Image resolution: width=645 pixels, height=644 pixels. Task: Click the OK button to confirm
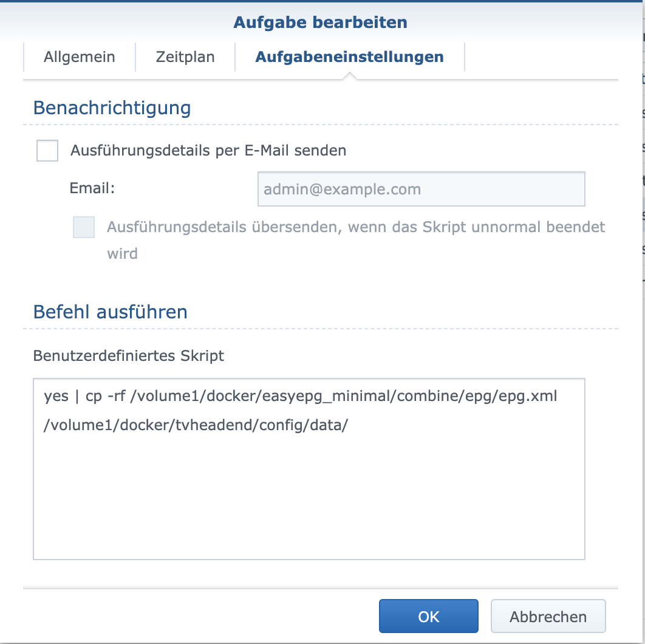[x=429, y=616]
